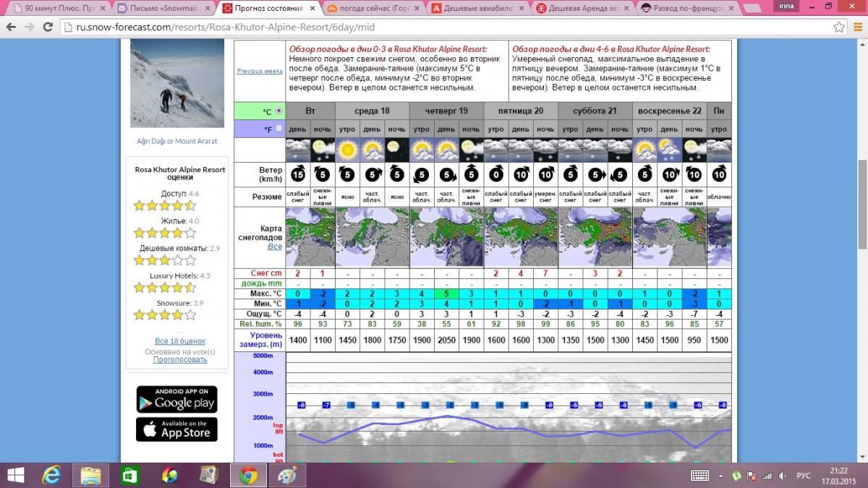Click the browser Back arrow

click(12, 27)
